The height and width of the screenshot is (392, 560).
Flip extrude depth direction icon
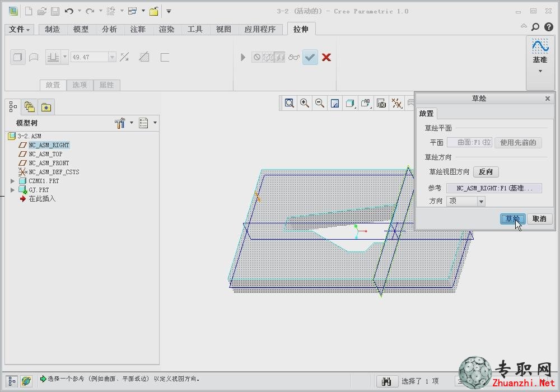pos(124,57)
